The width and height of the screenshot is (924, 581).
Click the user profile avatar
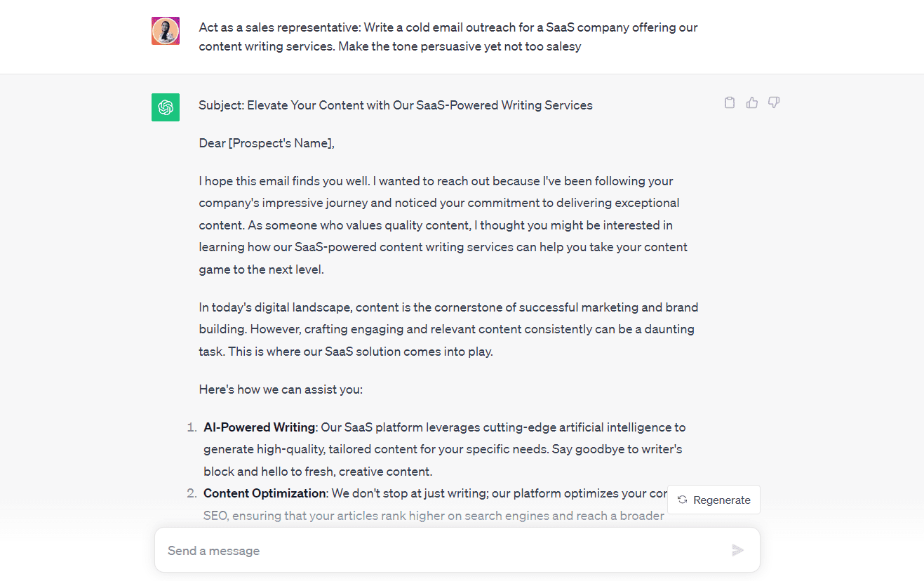165,31
